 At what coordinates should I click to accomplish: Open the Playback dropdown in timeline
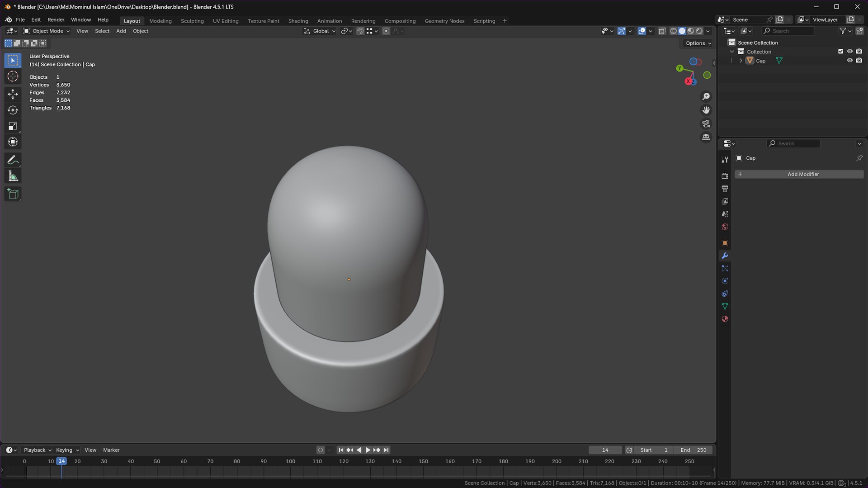(37, 450)
